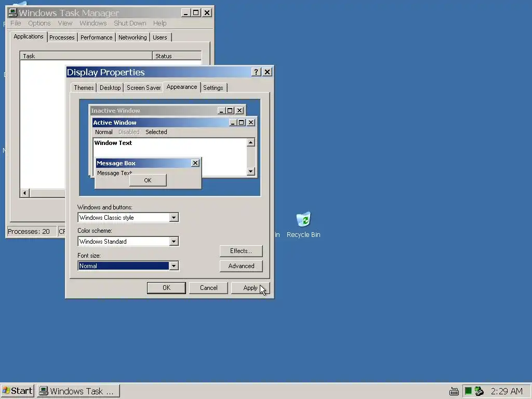Switch to the Settings tab
The image size is (532, 399).
tap(213, 87)
